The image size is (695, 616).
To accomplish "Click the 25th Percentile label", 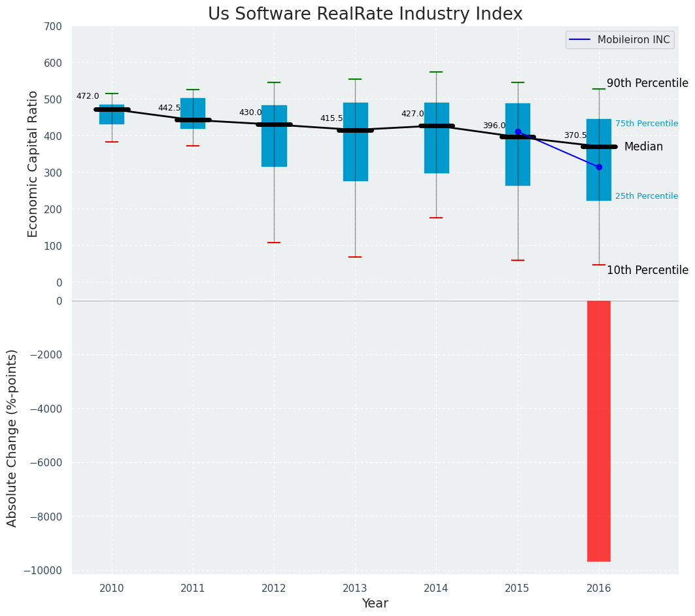I will pyautogui.click(x=647, y=196).
